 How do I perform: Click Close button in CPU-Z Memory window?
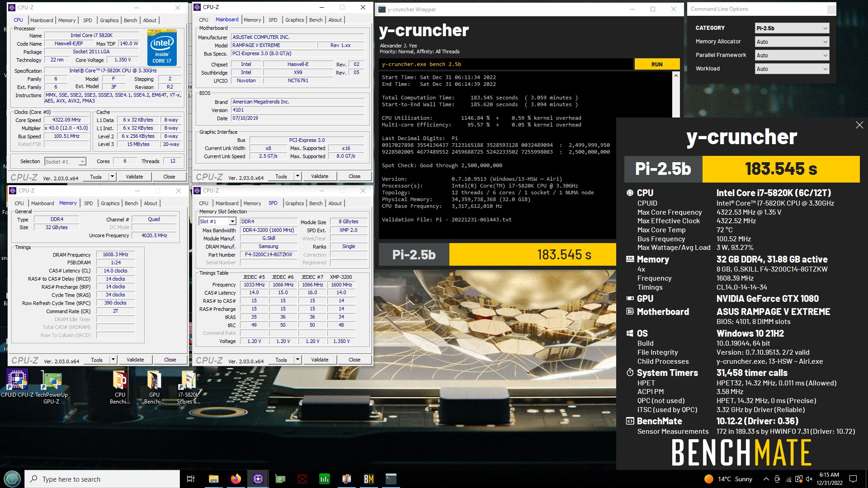170,360
